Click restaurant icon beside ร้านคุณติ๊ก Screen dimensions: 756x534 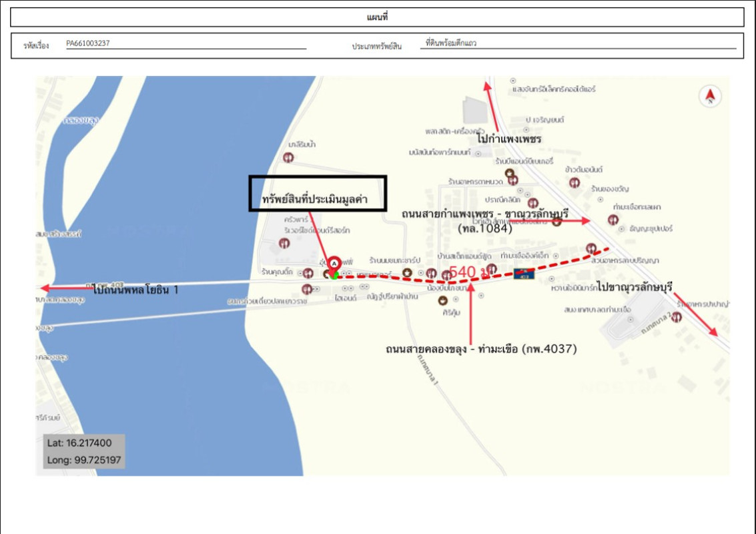[x=308, y=274]
